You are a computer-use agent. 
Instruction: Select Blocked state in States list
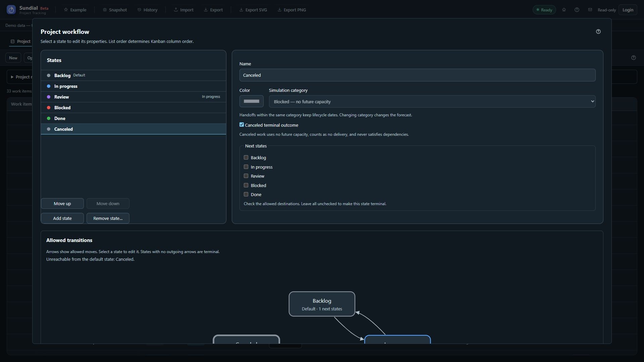tap(133, 108)
